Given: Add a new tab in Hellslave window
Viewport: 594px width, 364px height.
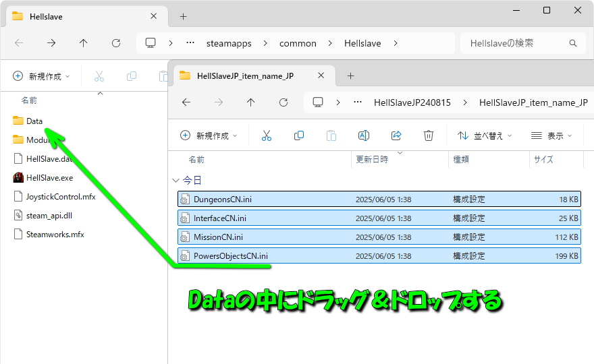Looking at the screenshot, I should [184, 17].
